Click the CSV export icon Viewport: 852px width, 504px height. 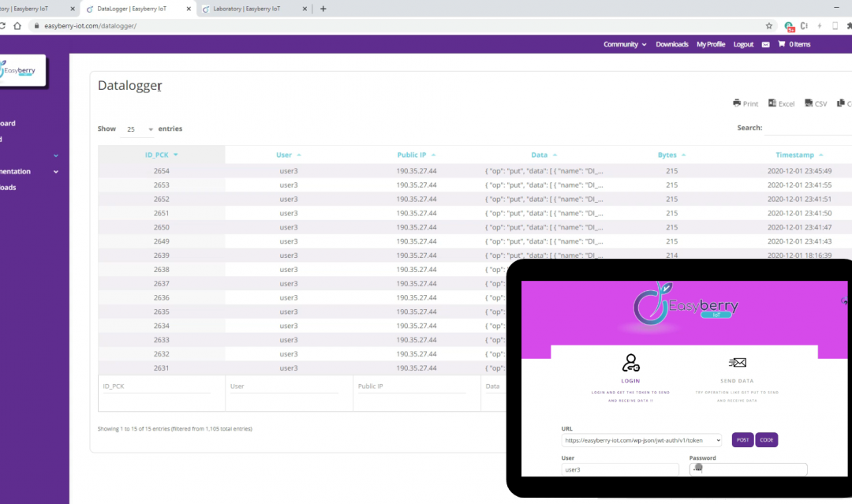pos(809,103)
